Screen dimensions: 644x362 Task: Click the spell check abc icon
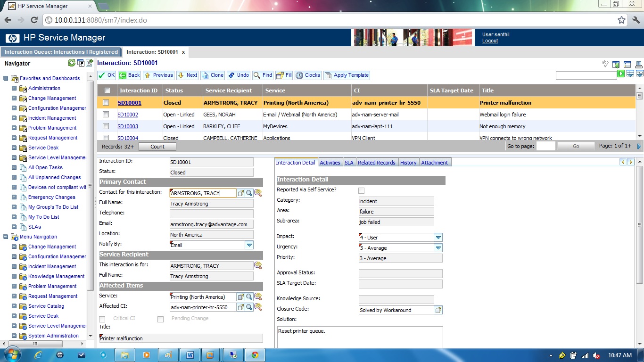coord(606,64)
